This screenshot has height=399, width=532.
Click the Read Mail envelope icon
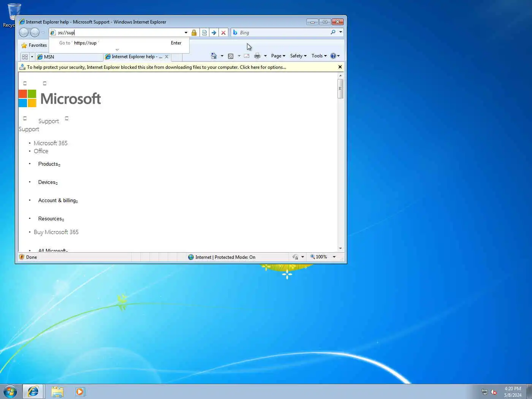pyautogui.click(x=247, y=56)
